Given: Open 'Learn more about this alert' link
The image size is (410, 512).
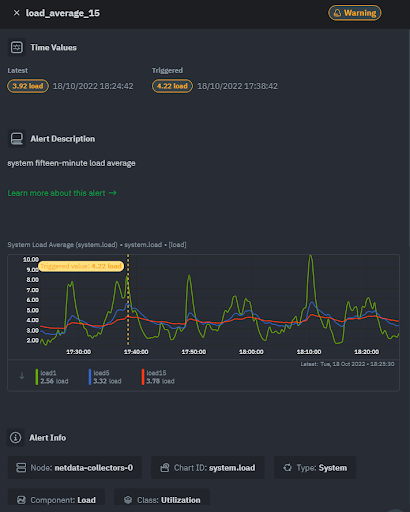Looking at the screenshot, I should [x=62, y=193].
